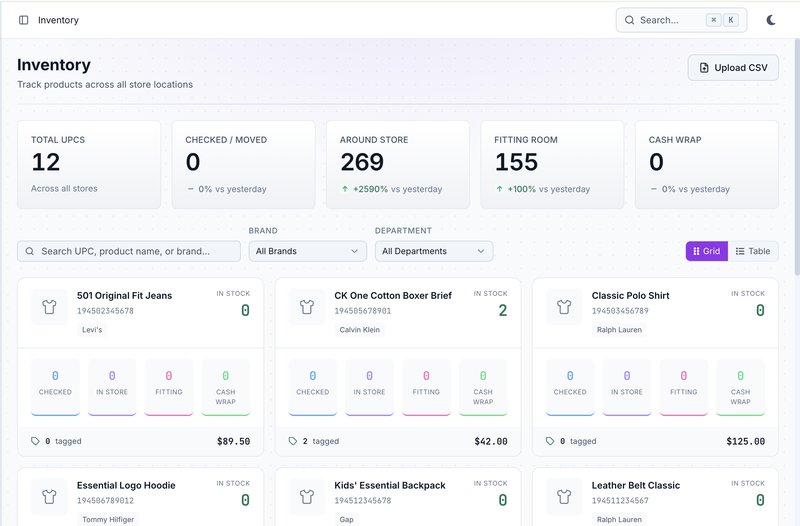
Task: Click the shirt icon for Classic Polo Shirt
Action: [x=563, y=307]
